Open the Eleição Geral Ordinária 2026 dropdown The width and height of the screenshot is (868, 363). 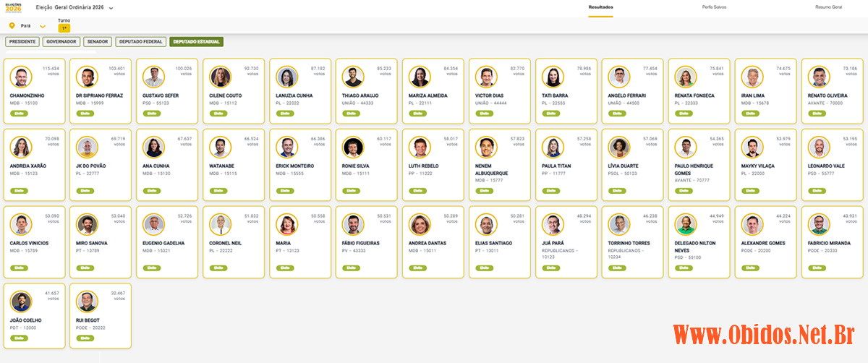tap(75, 7)
